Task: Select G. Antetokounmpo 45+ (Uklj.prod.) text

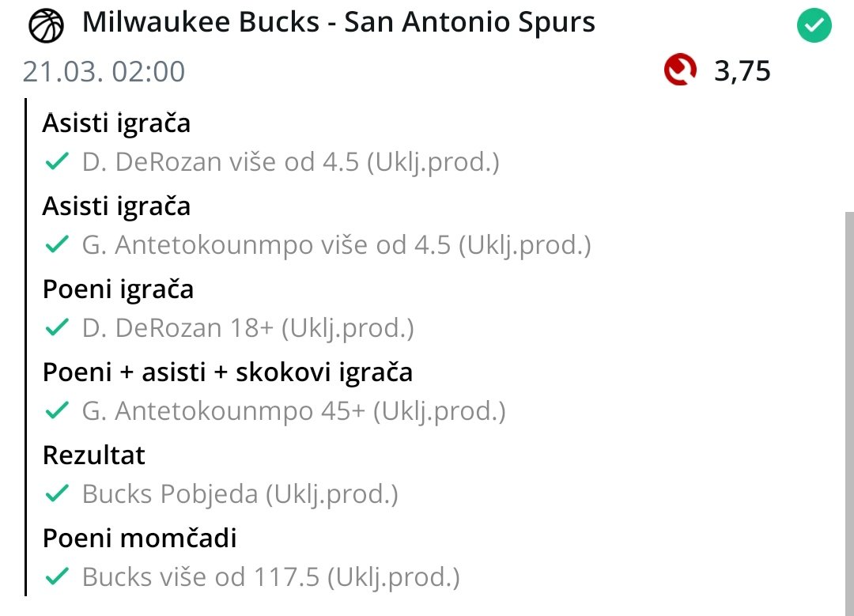Action: pos(293,411)
